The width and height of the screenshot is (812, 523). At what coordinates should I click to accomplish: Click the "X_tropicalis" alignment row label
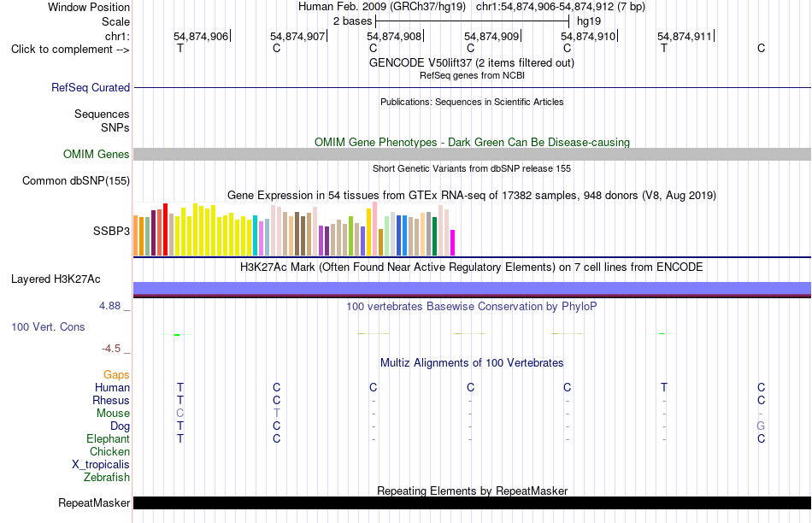101,465
